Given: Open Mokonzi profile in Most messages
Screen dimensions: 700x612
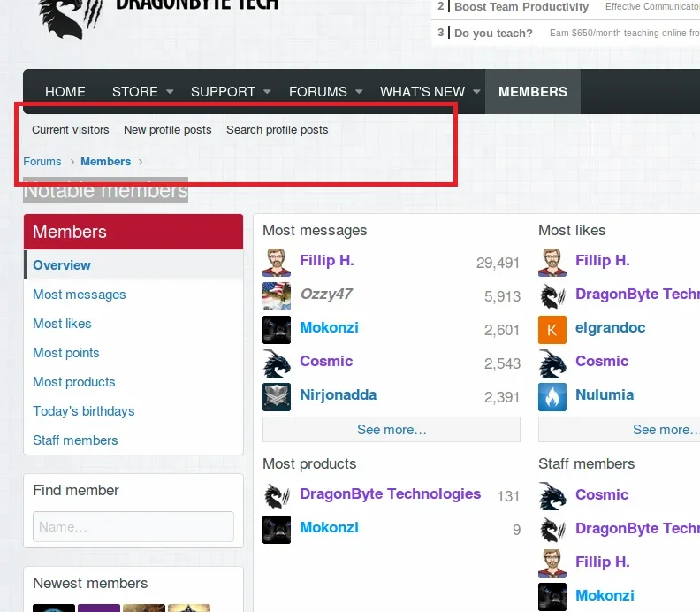Looking at the screenshot, I should click(x=329, y=327).
